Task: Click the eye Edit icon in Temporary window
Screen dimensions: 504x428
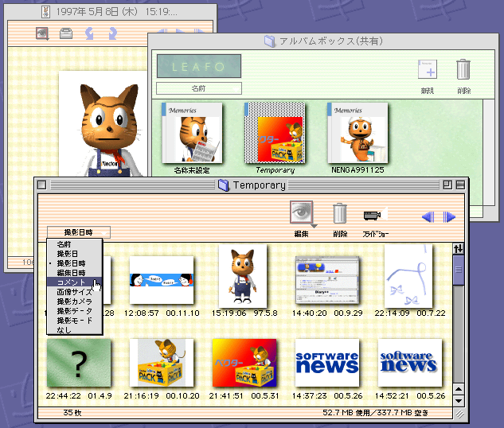Action: [x=301, y=212]
